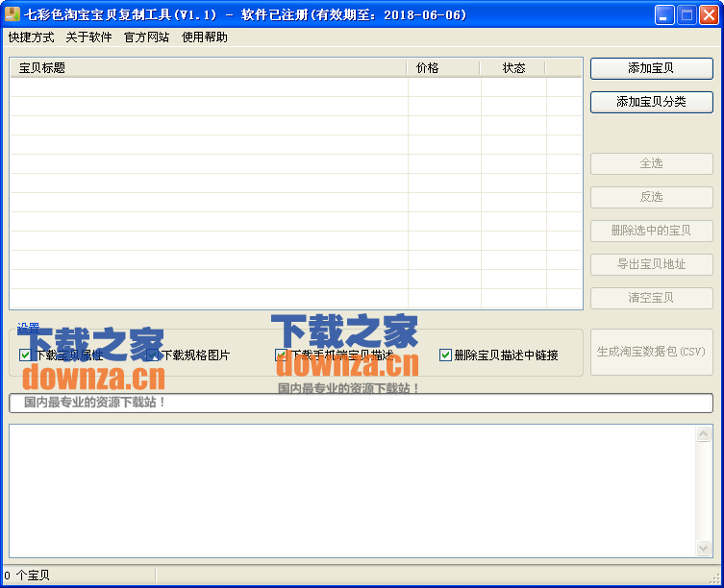Image resolution: width=724 pixels, height=588 pixels.
Task: Click the log scrollbar up arrow
Action: coord(703,434)
